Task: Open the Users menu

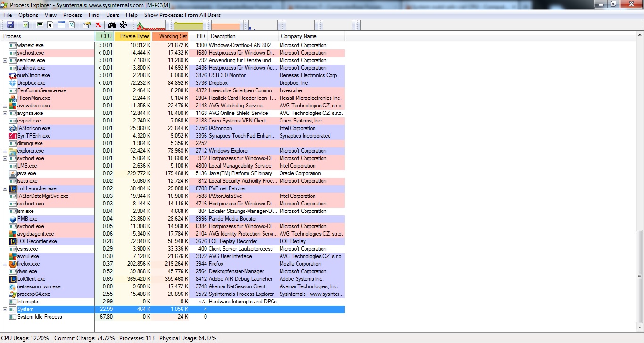Action: 113,15
